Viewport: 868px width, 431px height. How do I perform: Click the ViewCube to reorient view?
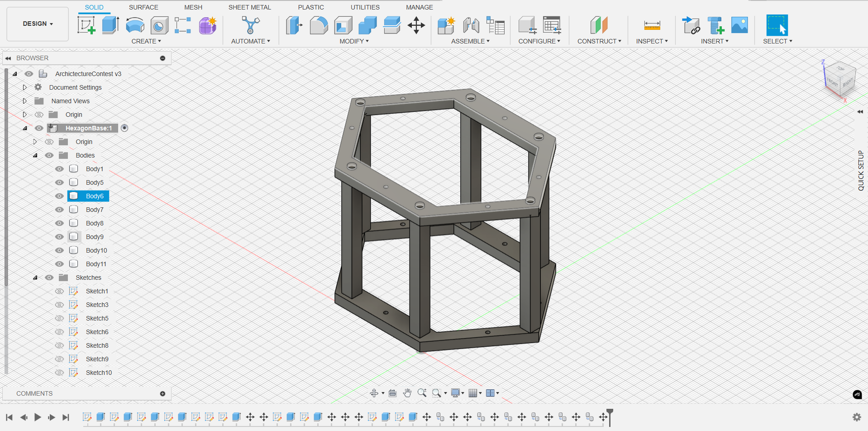coord(839,79)
